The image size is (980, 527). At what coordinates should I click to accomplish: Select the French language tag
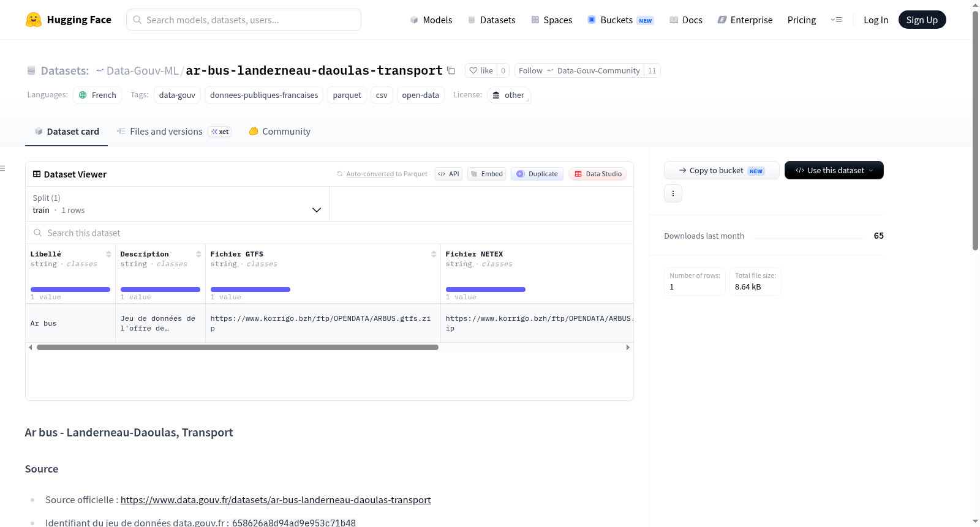[97, 95]
